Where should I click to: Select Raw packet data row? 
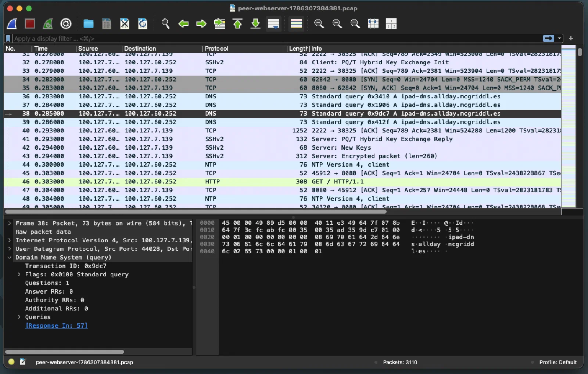click(x=43, y=232)
